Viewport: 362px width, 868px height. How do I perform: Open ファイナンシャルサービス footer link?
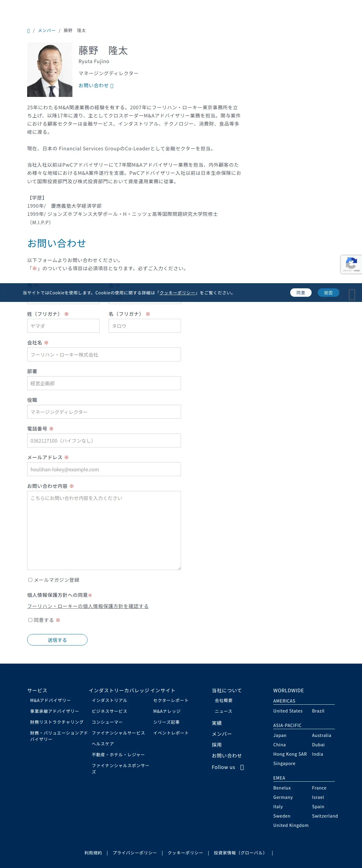tap(119, 733)
